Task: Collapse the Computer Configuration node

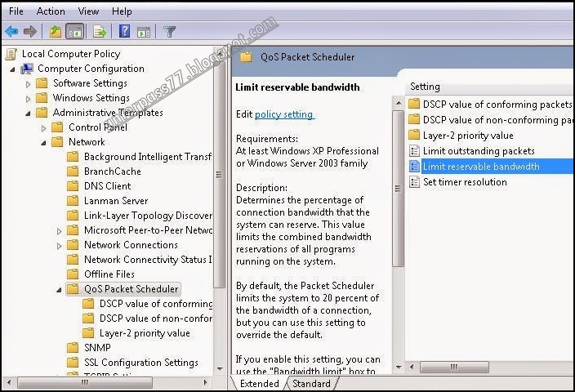Action: click(x=13, y=69)
